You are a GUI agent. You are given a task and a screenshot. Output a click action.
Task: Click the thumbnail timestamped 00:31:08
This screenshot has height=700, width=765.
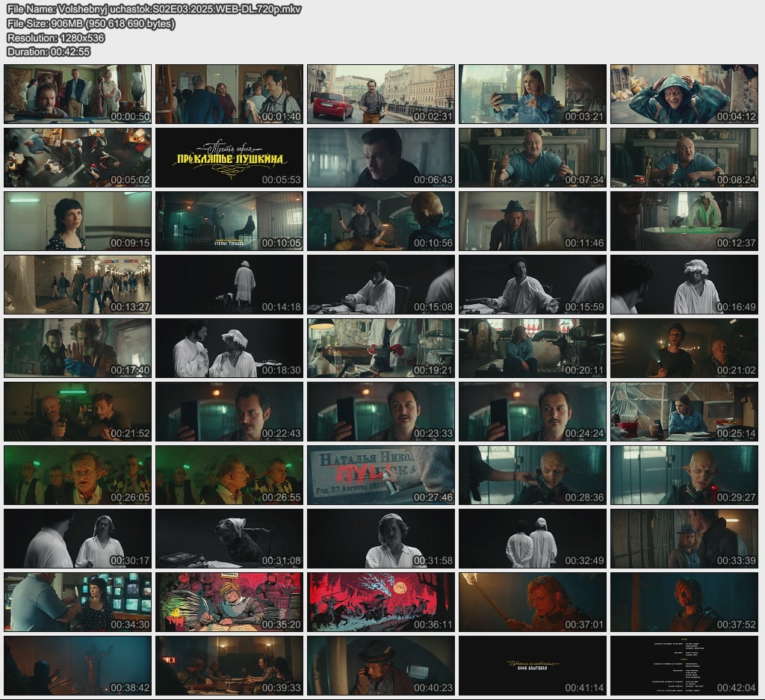(229, 539)
